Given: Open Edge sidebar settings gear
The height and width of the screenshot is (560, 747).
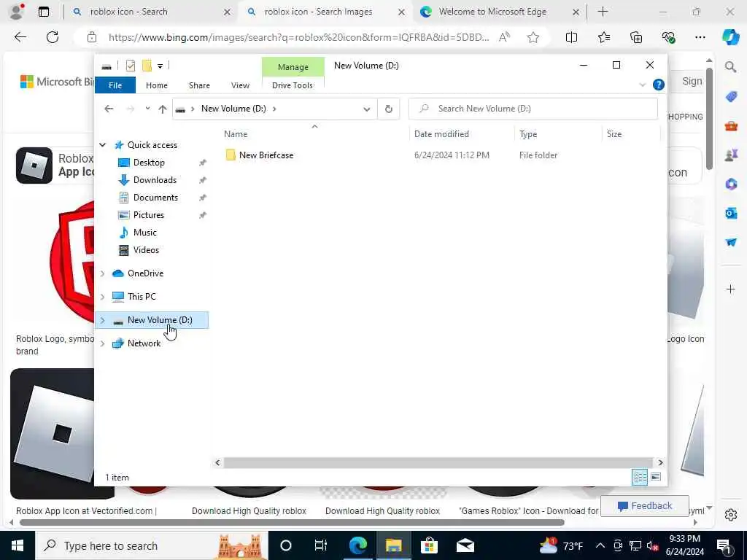Looking at the screenshot, I should pyautogui.click(x=731, y=515).
